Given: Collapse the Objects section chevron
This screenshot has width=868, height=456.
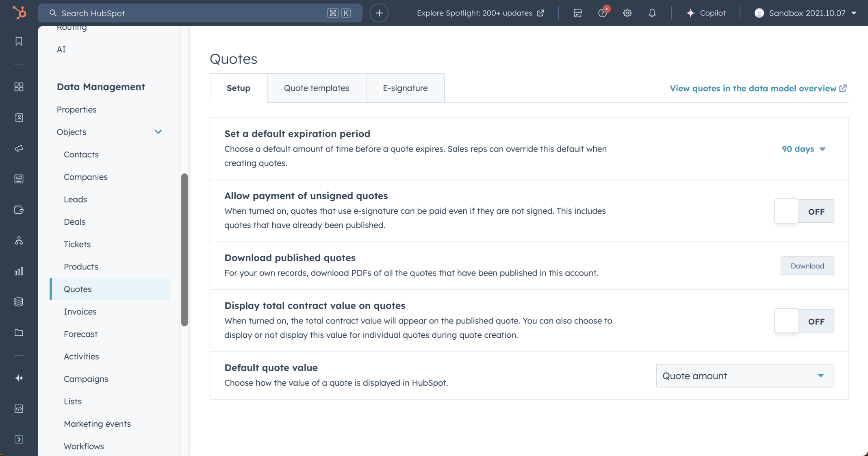Looking at the screenshot, I should pyautogui.click(x=158, y=132).
